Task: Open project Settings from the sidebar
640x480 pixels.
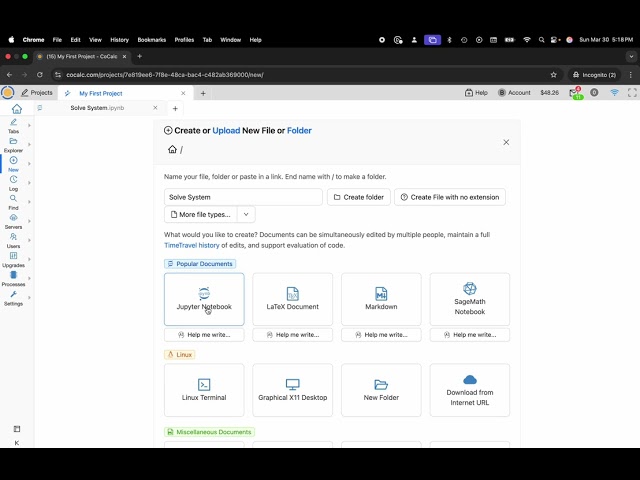Action: [13, 298]
